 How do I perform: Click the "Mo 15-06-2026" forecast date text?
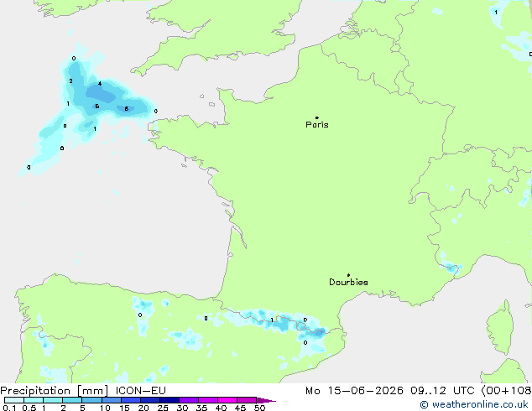[354, 391]
